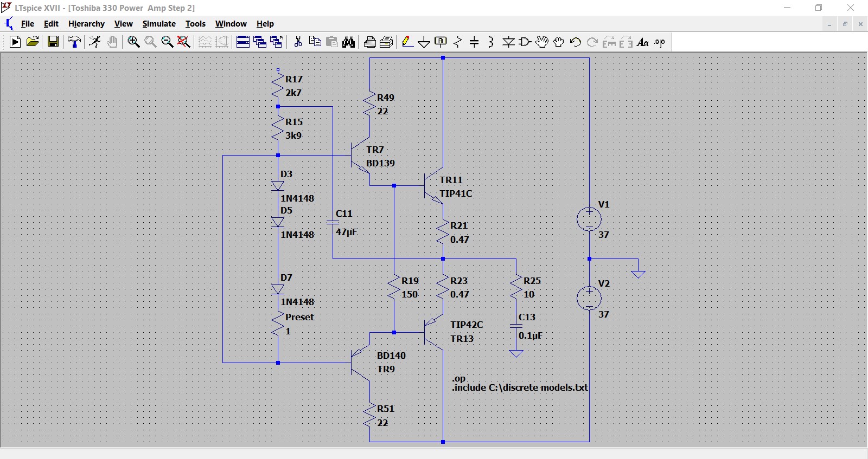Open the Window menu
Viewport: 868px width, 459px height.
(x=231, y=24)
